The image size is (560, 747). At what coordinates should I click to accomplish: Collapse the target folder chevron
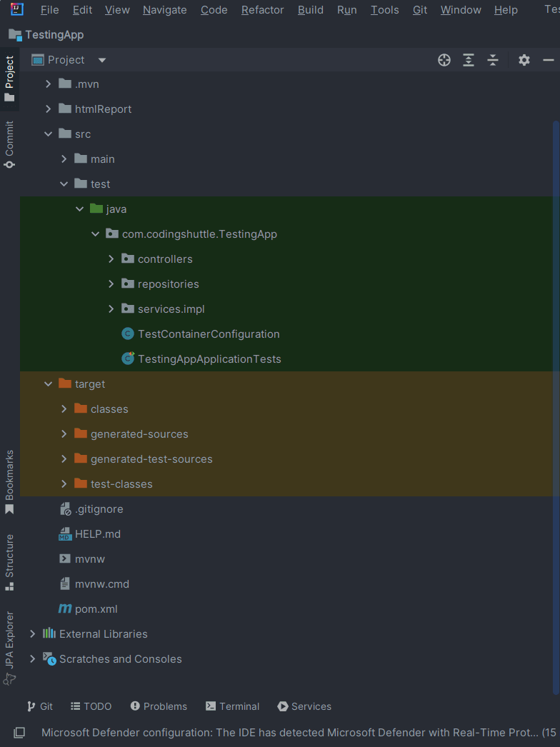click(x=48, y=384)
